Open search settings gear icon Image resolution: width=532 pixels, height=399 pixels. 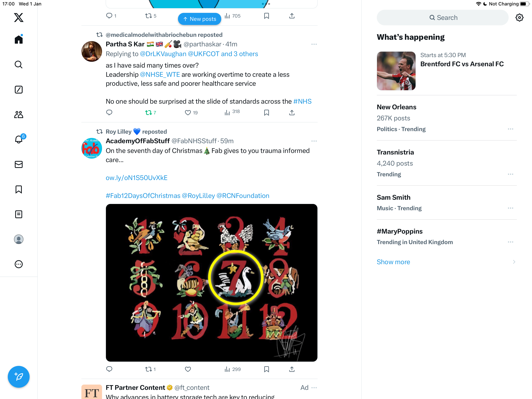click(x=519, y=18)
